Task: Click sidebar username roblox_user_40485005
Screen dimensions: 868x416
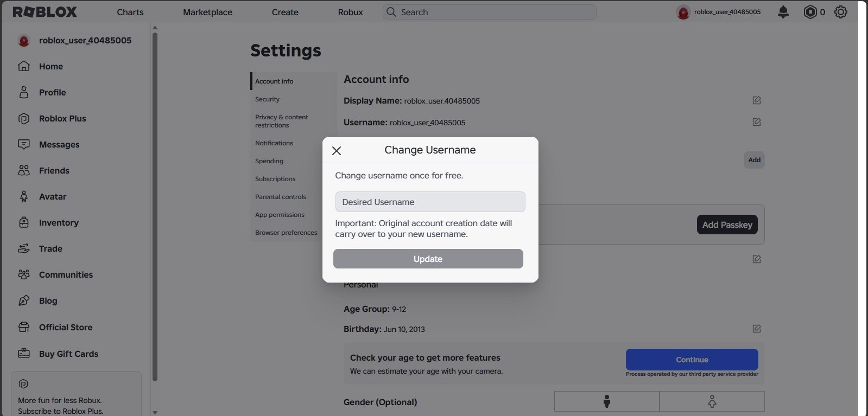Action: (85, 40)
